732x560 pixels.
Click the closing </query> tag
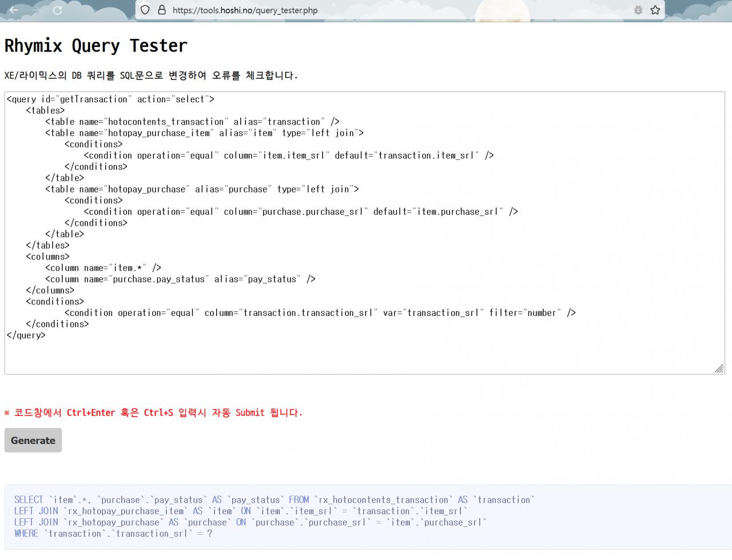[x=26, y=335]
